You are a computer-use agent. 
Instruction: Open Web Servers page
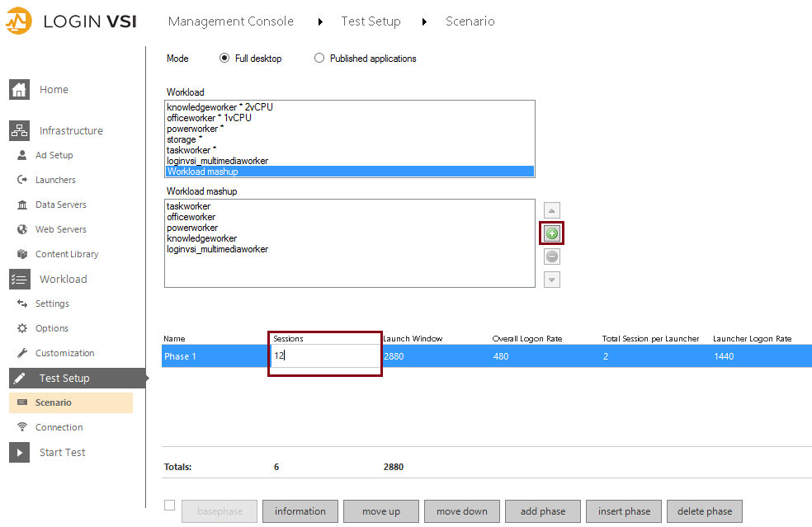(60, 229)
